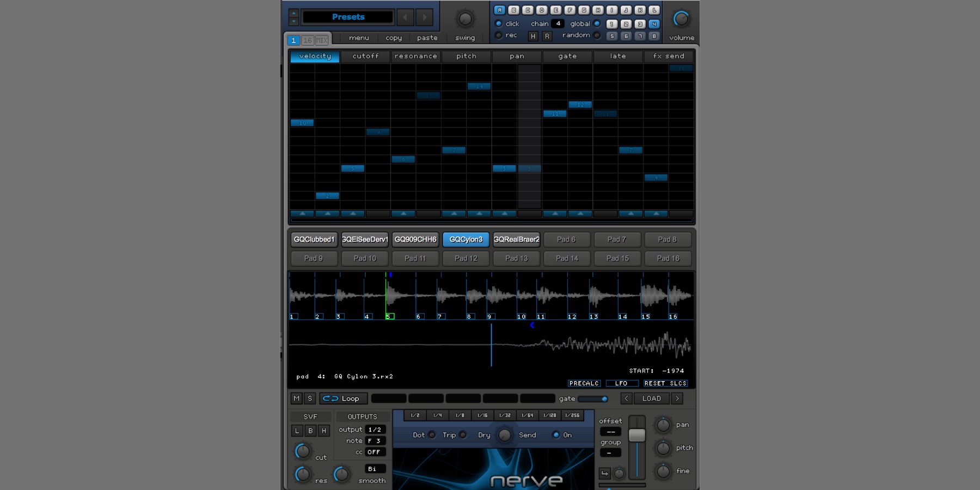Viewport: 980px width, 490px height.
Task: Toggle the random option
Action: coord(597,35)
